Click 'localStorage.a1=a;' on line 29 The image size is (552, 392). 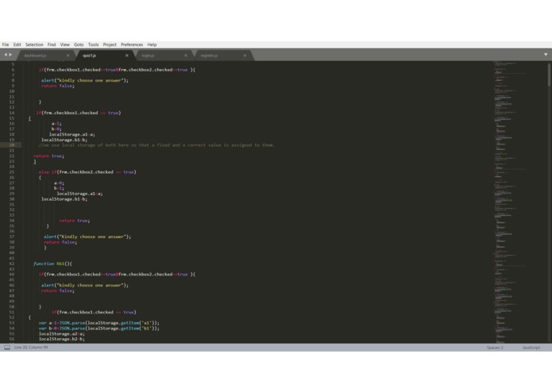point(80,194)
